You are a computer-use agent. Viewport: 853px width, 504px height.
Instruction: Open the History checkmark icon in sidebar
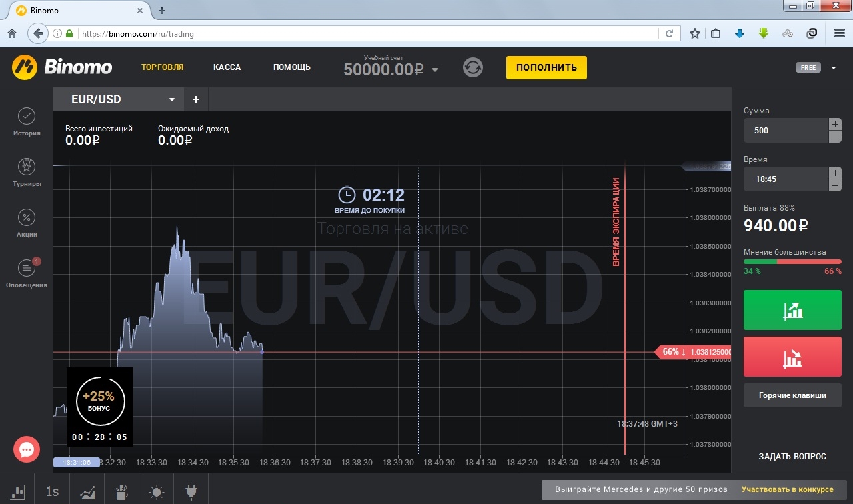[27, 116]
